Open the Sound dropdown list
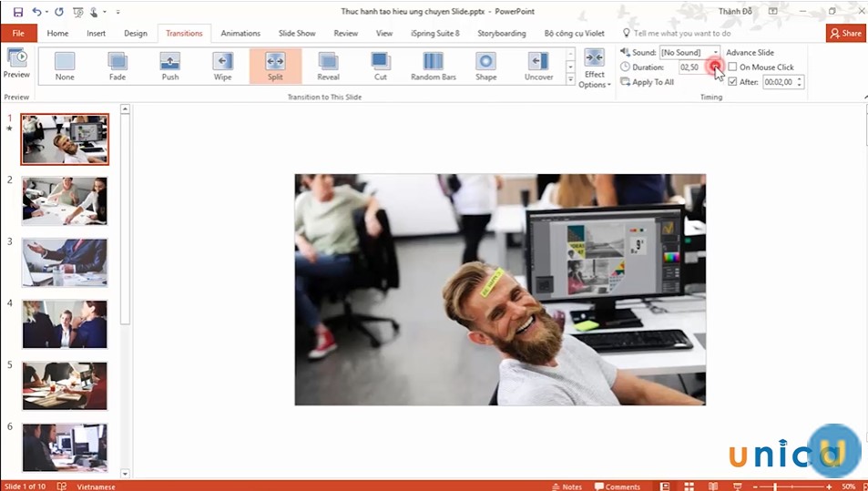 tap(716, 53)
